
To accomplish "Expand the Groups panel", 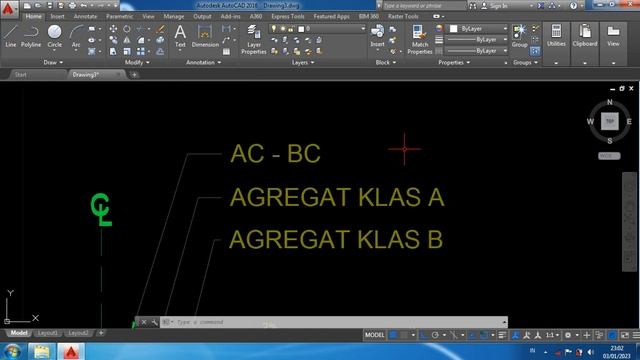I will (x=525, y=62).
